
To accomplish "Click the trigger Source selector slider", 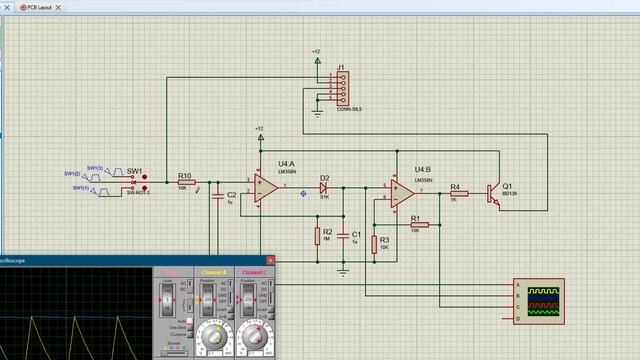I will point(173,353).
